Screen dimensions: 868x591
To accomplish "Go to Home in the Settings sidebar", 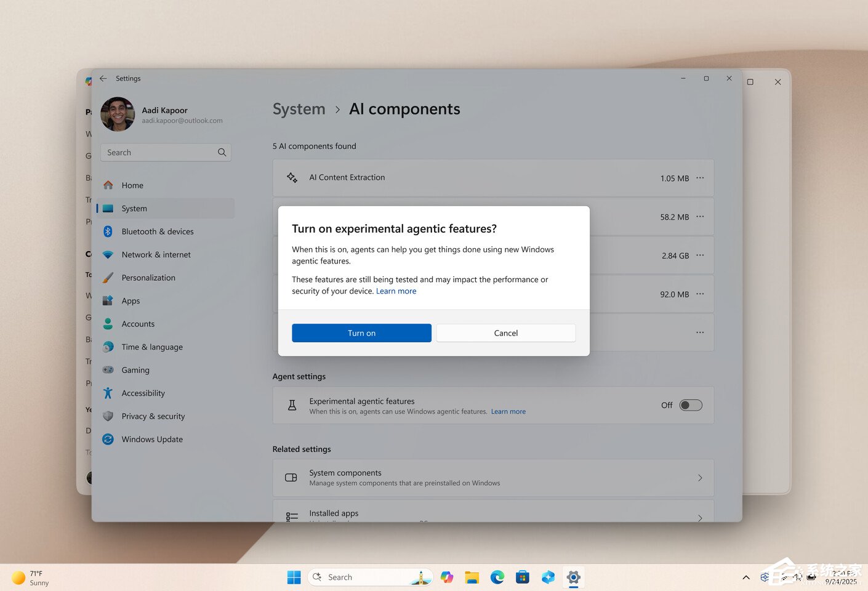I will click(132, 185).
